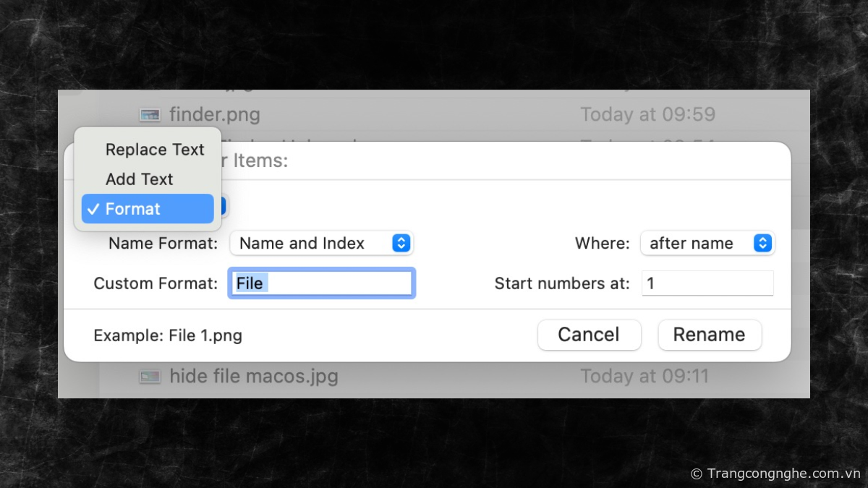Click the 'Custom Format:' label
The image size is (868, 488).
coord(156,283)
